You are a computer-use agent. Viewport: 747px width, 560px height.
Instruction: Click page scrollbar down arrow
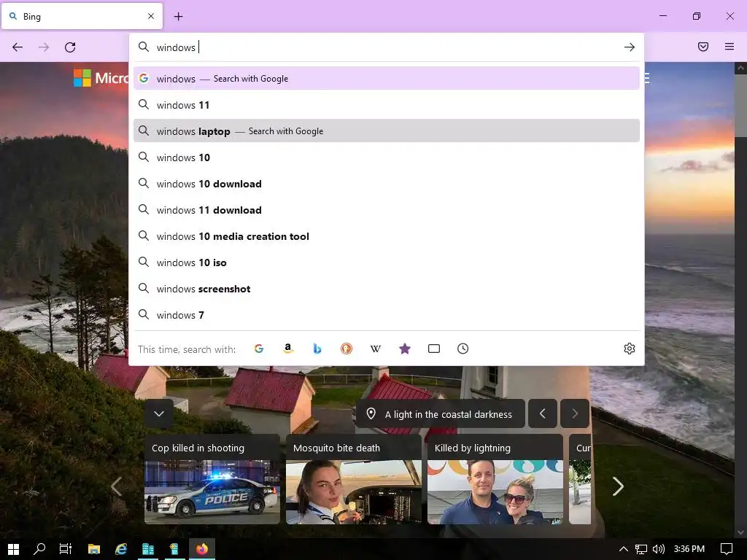[740, 532]
